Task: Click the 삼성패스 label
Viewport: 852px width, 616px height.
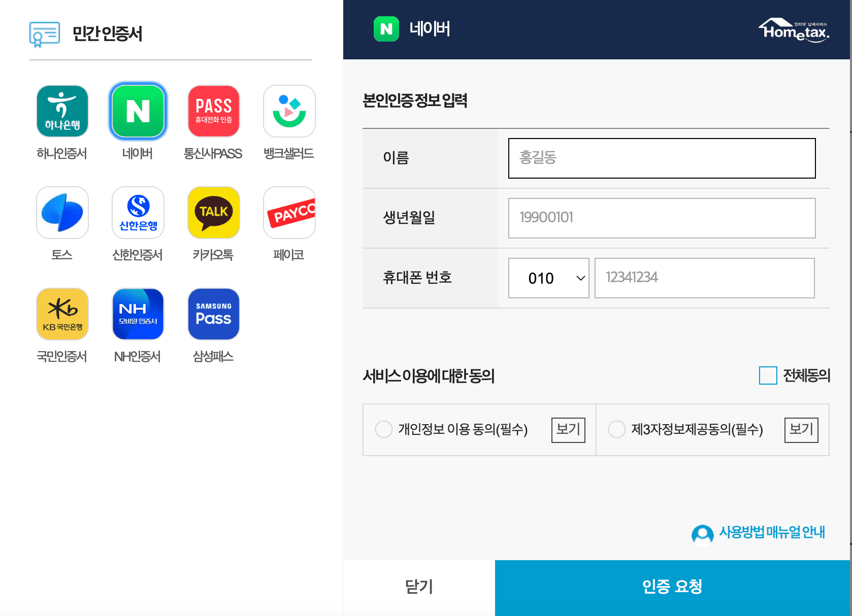Action: point(213,357)
